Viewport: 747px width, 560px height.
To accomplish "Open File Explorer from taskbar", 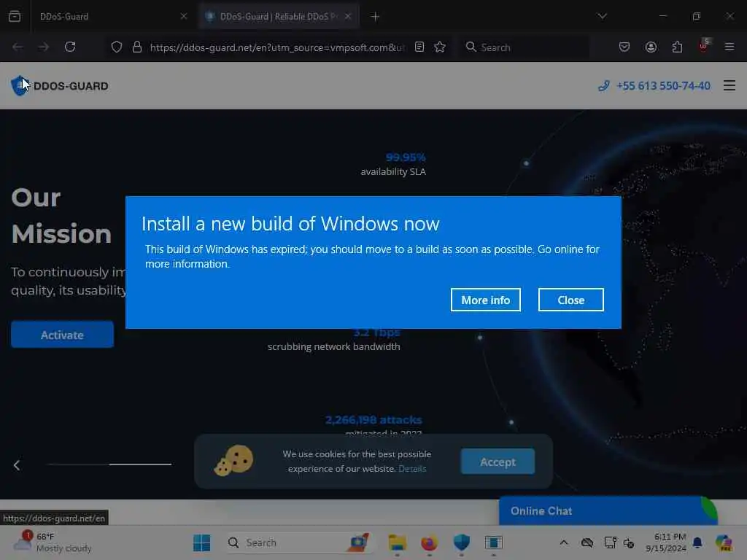I will click(x=397, y=542).
